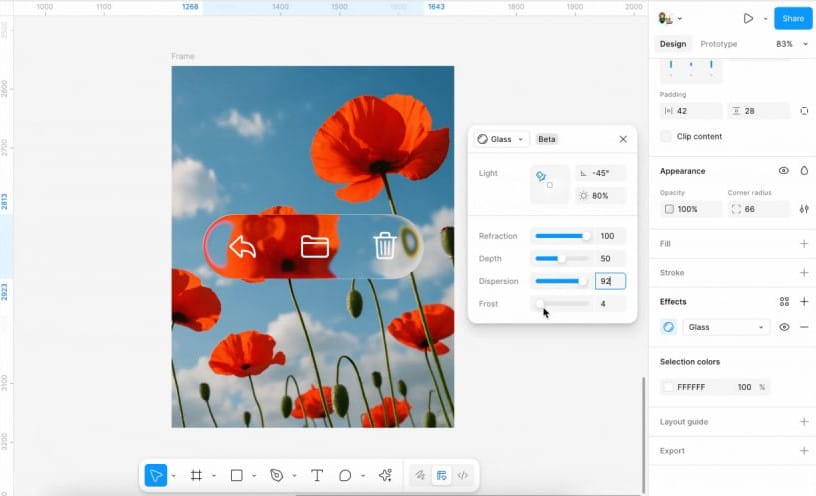Switch to Dev Mode code icon
Viewport: 816px width, 496px height.
462,476
